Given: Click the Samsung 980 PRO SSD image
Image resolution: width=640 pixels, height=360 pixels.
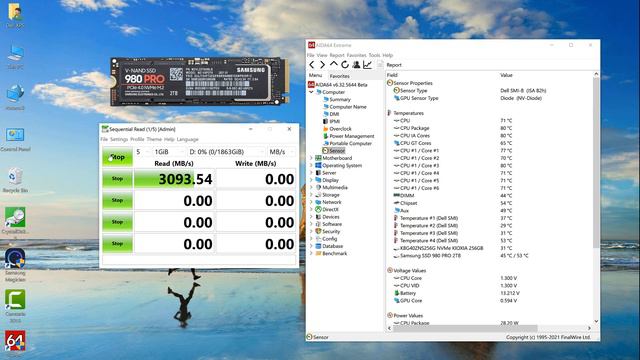Looking at the screenshot, I should 200,82.
